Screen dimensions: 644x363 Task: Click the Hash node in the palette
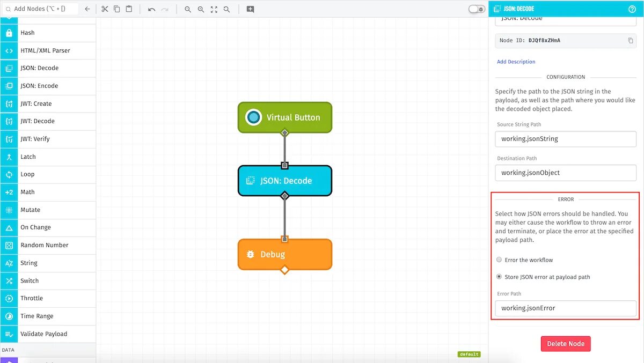[48, 33]
